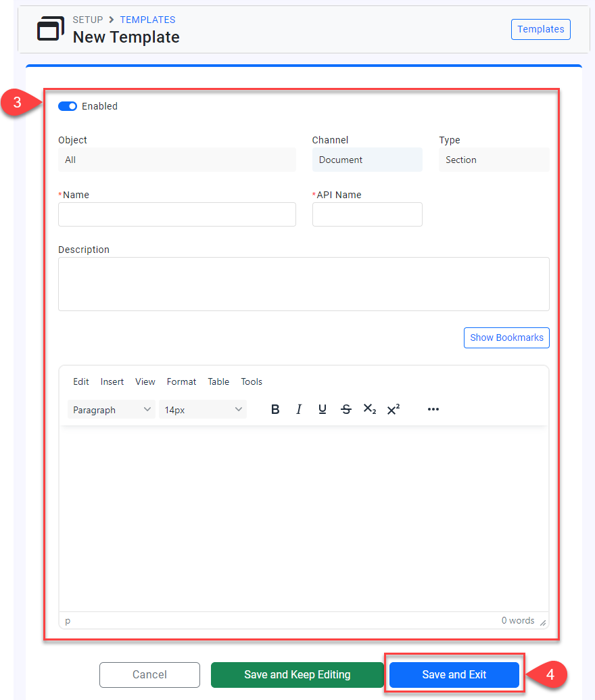This screenshot has height=700, width=595.
Task: Open the Format menu
Action: coord(181,381)
